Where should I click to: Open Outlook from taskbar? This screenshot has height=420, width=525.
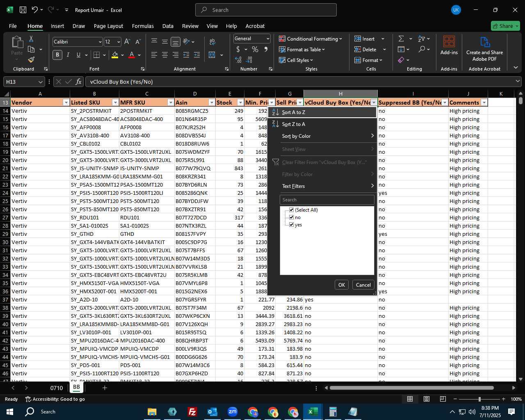click(212, 411)
